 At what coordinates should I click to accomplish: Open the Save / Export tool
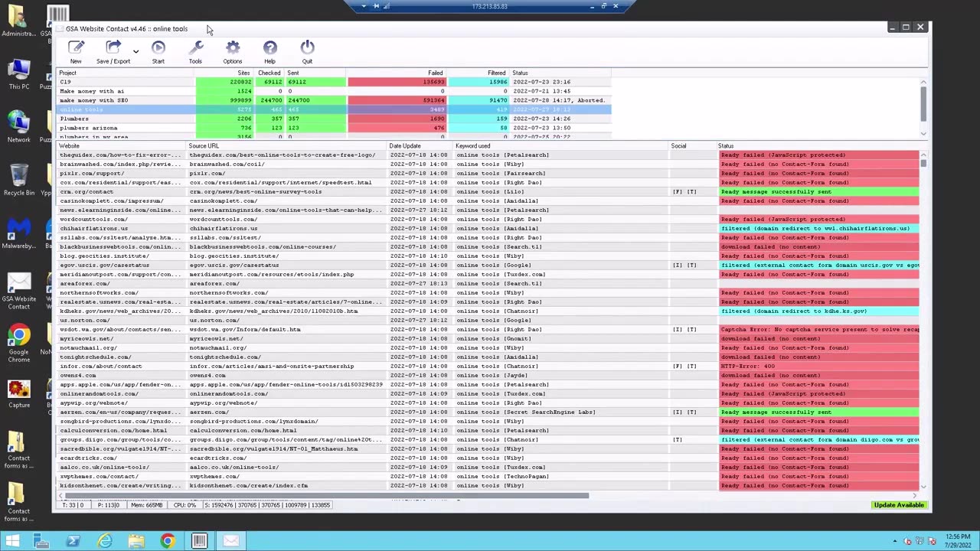113,52
